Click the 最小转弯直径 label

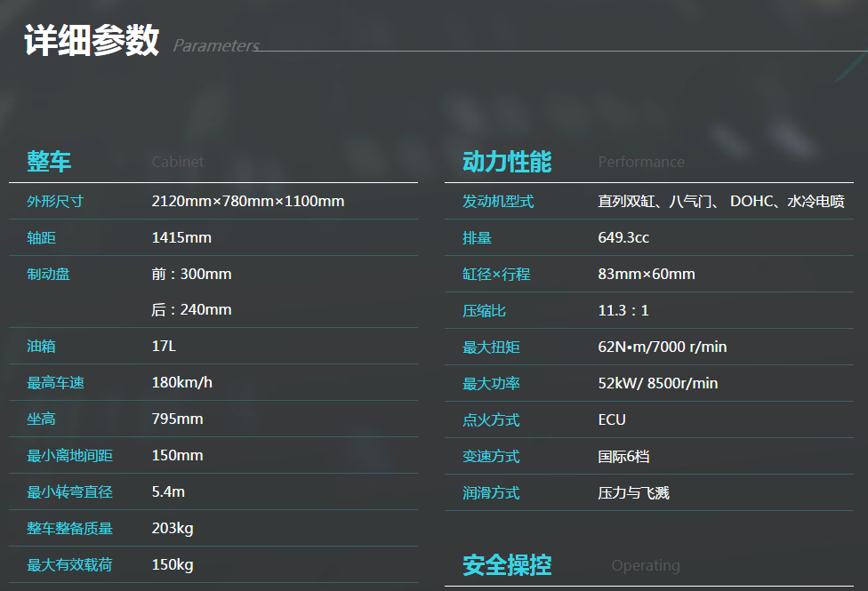[x=69, y=492]
